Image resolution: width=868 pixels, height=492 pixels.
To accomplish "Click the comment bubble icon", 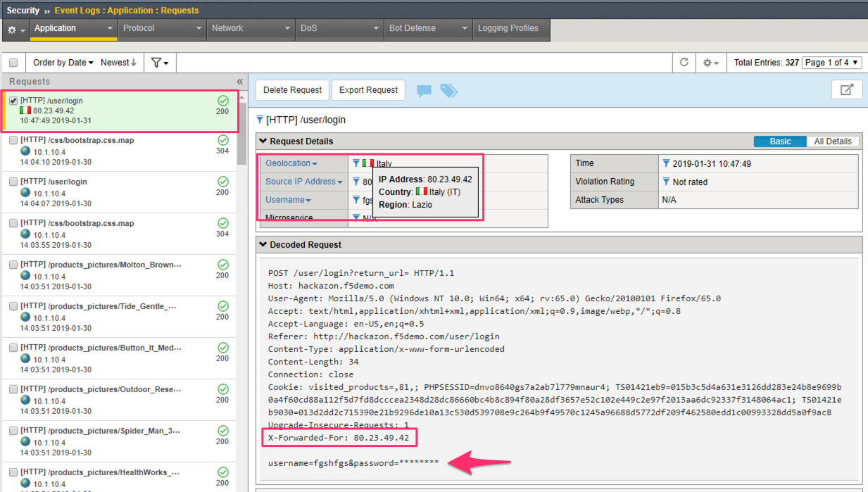I will (x=424, y=90).
